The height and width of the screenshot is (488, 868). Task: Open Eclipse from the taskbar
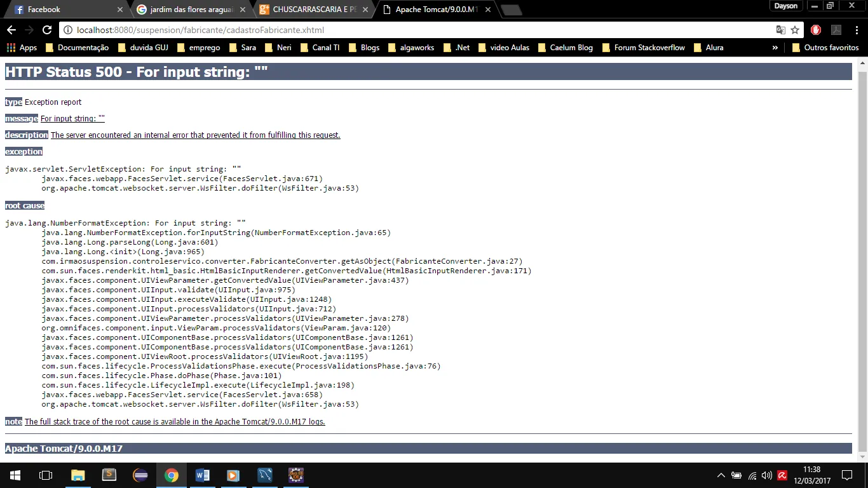[140, 475]
